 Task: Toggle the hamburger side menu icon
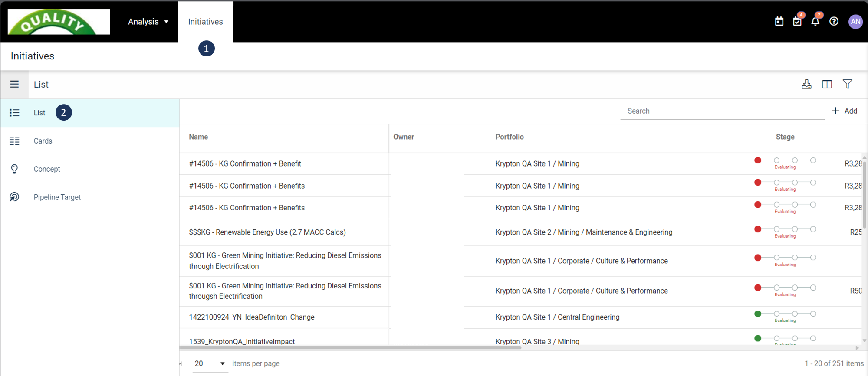[x=14, y=84]
